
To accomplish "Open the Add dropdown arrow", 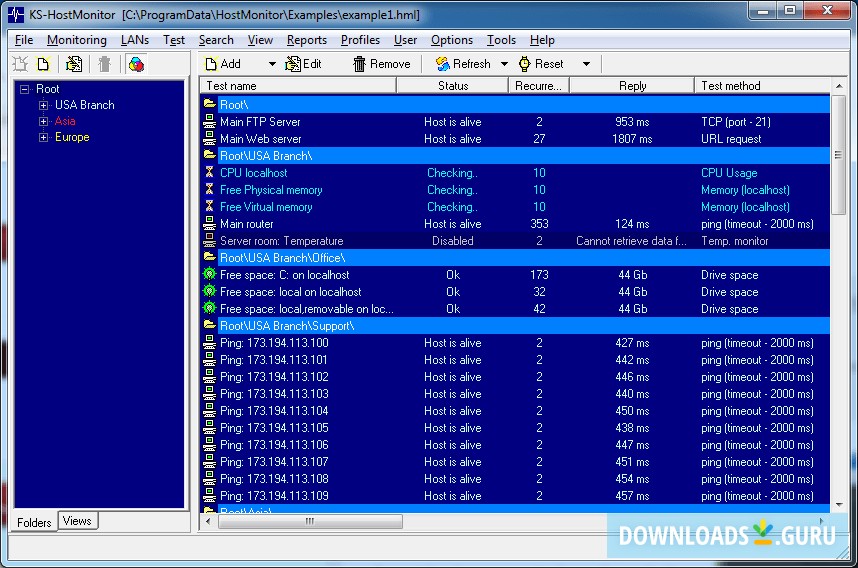I will tap(272, 64).
